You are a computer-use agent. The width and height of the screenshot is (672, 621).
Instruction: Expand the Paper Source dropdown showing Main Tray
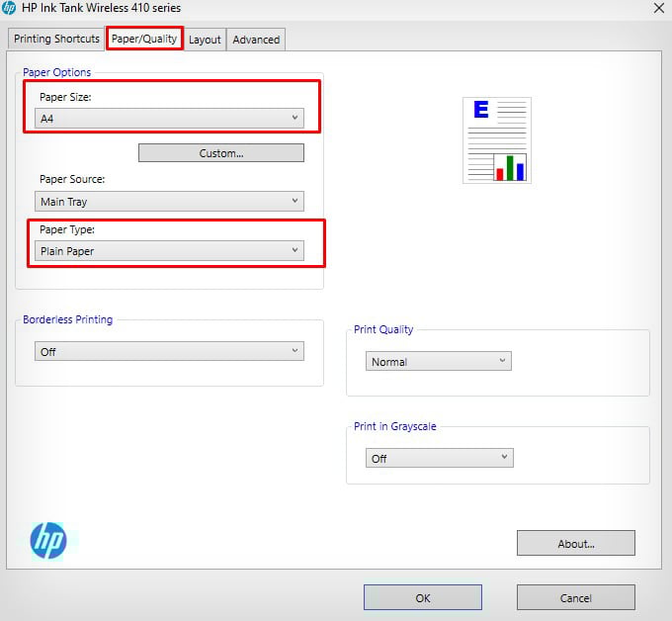[169, 201]
